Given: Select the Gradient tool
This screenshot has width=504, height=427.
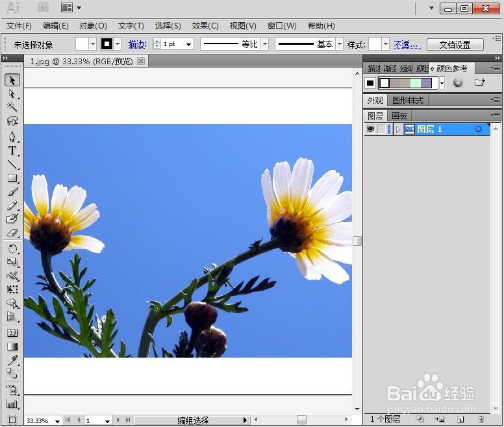Looking at the screenshot, I should 12,347.
